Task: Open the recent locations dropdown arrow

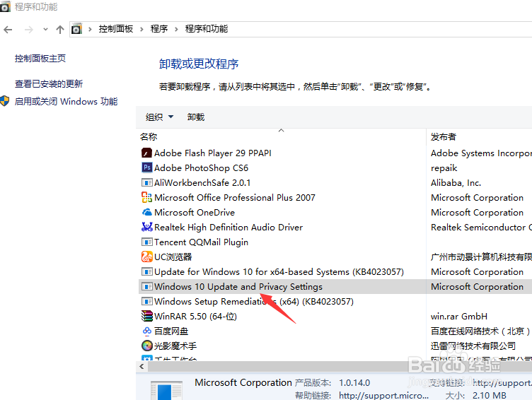Action: click(x=45, y=30)
